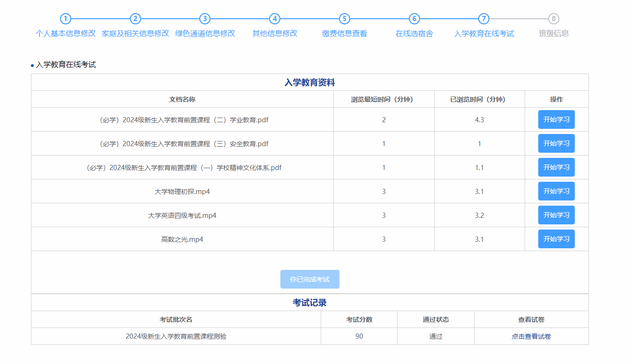
Task: Open 个人基本信息修改 step
Action: pos(66,34)
